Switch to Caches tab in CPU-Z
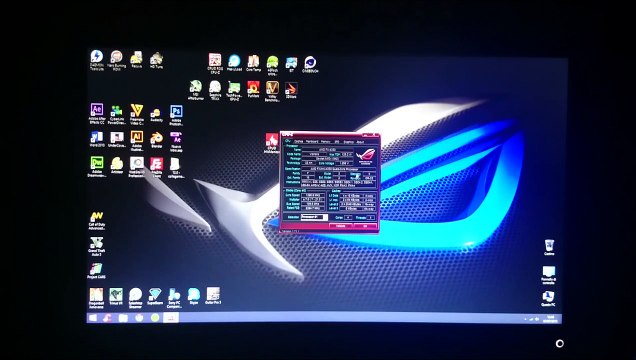 click(299, 141)
